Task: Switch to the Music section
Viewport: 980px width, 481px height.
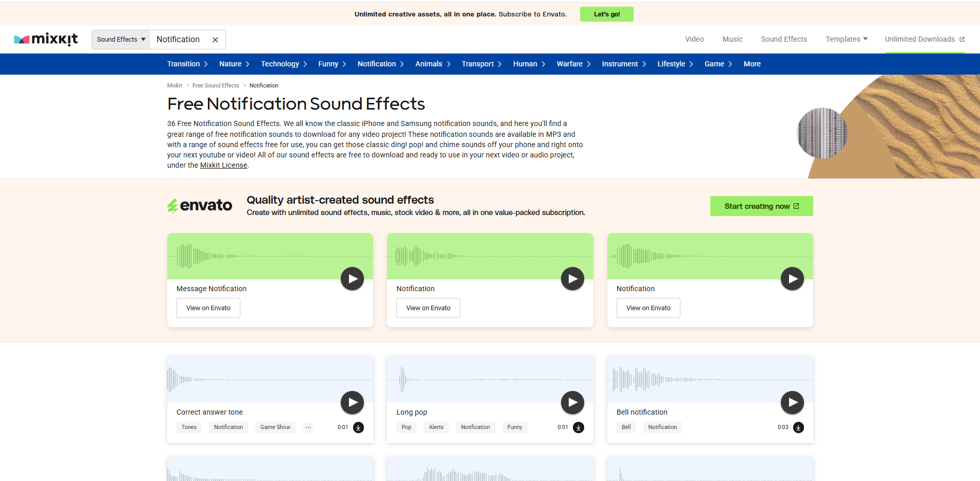Action: coord(732,39)
